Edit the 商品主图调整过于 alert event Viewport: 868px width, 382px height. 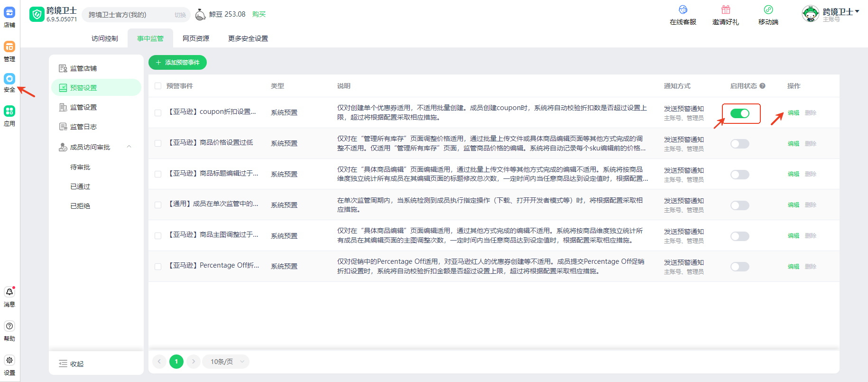click(794, 236)
